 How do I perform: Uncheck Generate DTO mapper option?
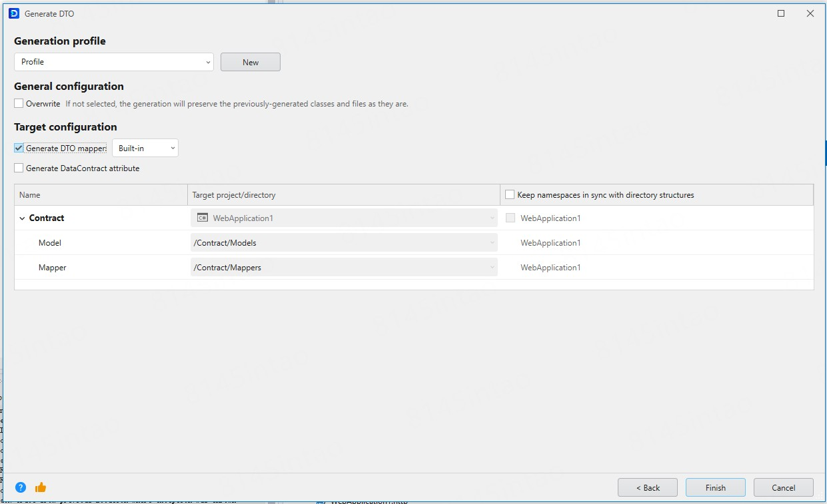coord(19,148)
